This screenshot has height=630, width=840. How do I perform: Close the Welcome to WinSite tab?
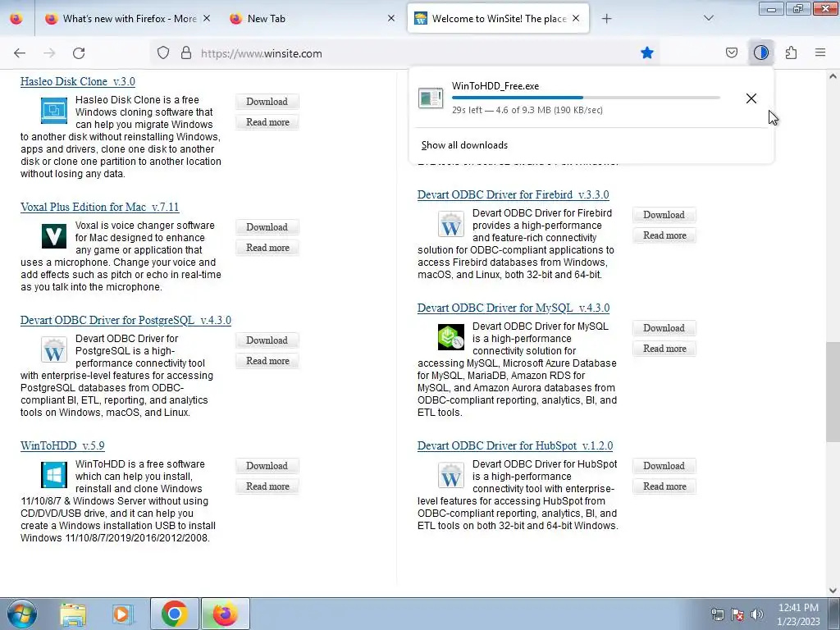click(576, 19)
